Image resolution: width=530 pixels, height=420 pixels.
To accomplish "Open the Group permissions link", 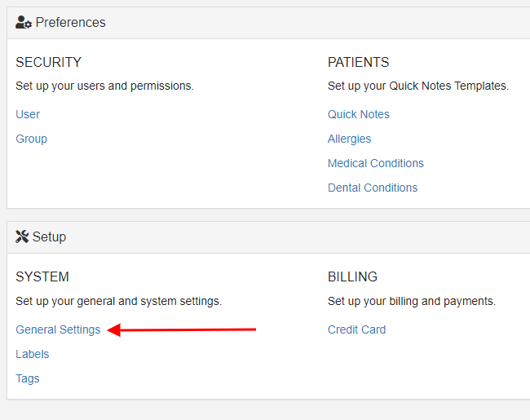I will point(32,139).
